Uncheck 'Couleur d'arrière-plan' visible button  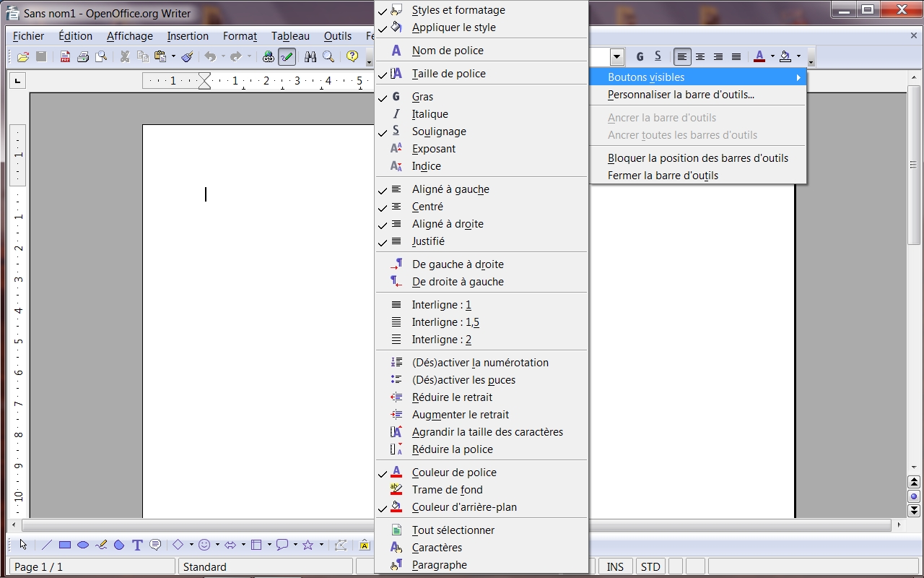pyautogui.click(x=481, y=507)
